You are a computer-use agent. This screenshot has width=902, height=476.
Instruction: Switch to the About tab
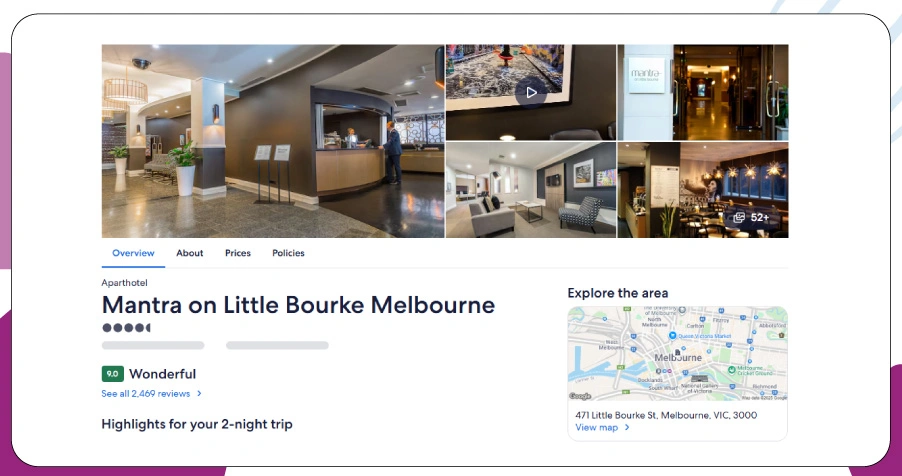[x=190, y=253]
